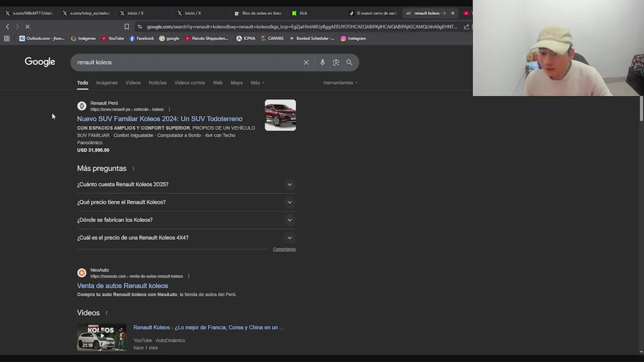Viewport: 644px width, 362px height.
Task: Click the Comentarios link
Action: [284, 249]
